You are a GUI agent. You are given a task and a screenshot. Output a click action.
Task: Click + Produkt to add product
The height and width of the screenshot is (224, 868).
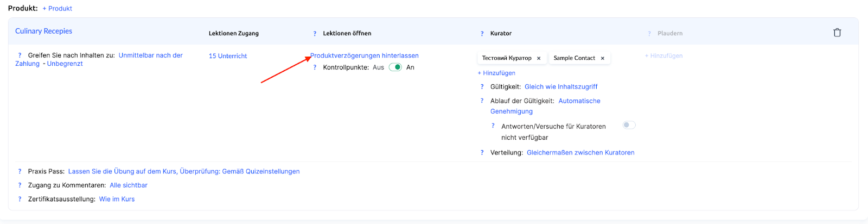point(57,9)
